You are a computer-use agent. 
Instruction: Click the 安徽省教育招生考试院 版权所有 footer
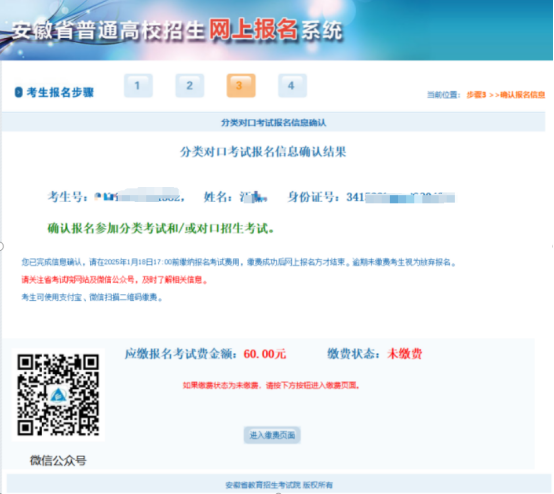[279, 485]
